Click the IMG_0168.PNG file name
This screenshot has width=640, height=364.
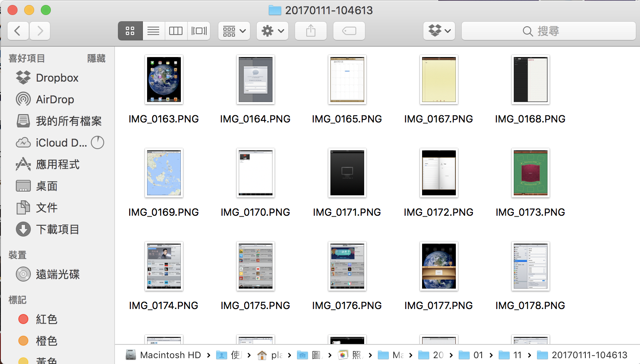[x=530, y=119]
